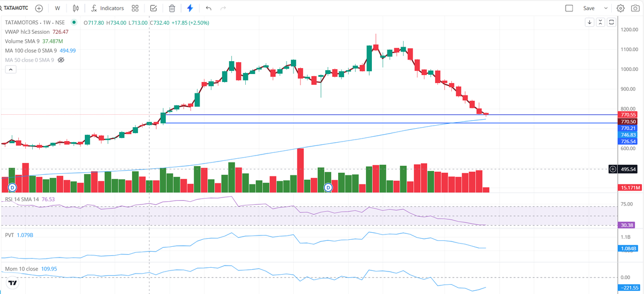The image size is (644, 294).
Task: Open symbol search for TATAMOTC
Action: [x=16, y=8]
